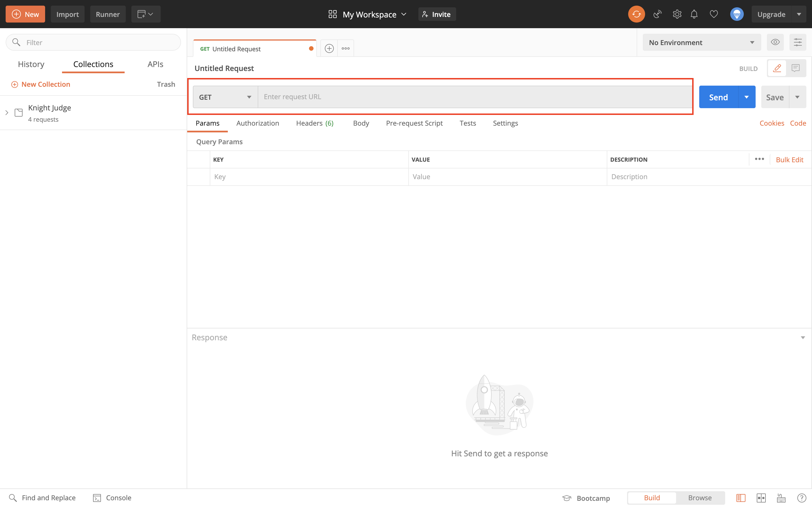Viewport: 812px width, 507px height.
Task: Click the eye icon to preview
Action: coord(775,41)
